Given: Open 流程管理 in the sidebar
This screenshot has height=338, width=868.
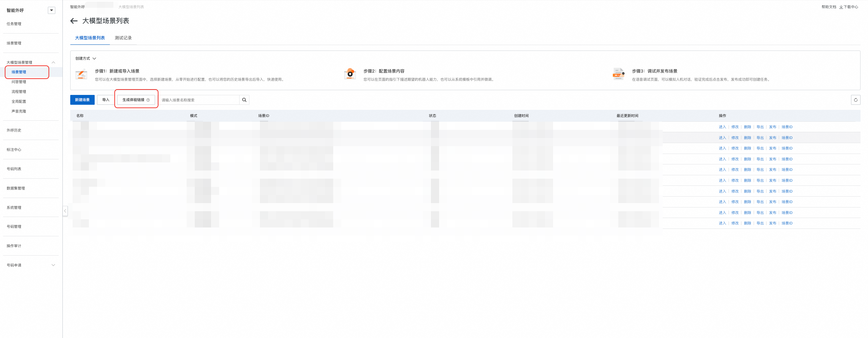Looking at the screenshot, I should [x=19, y=92].
